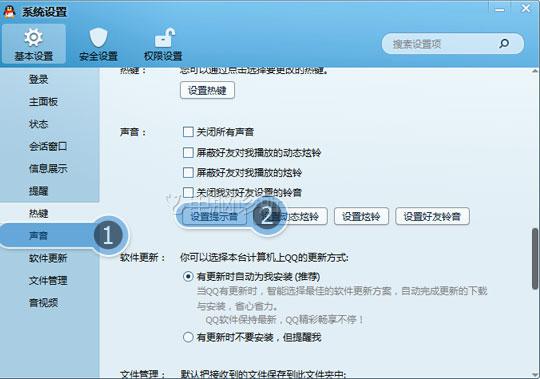The image size is (540, 379).
Task: Check 屏蔽好友对我播放的炫铃 checkbox
Action: click(188, 172)
